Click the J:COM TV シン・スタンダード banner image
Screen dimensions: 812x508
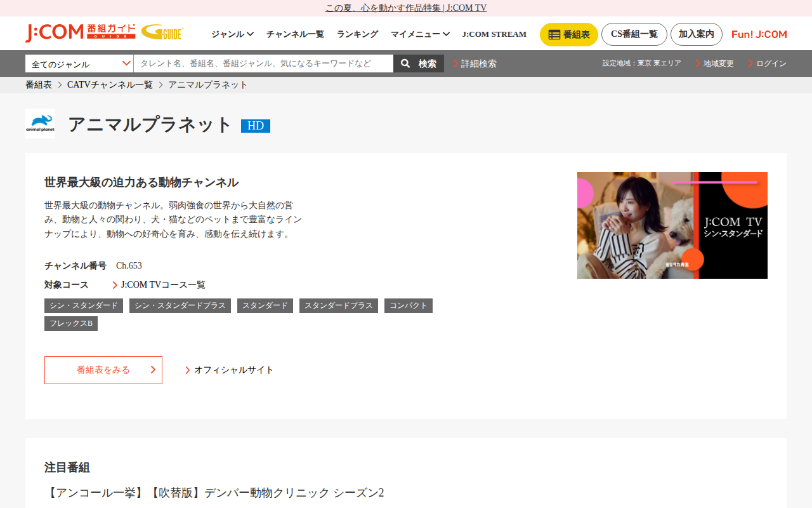pyautogui.click(x=672, y=225)
